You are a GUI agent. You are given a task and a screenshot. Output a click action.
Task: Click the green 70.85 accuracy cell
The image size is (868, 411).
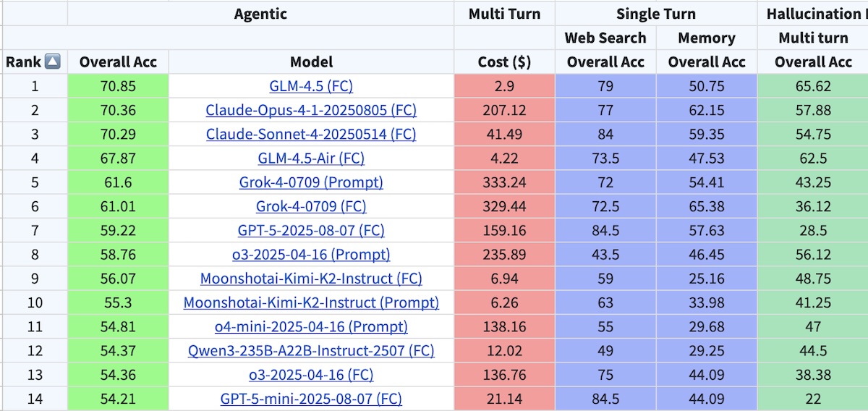[118, 86]
